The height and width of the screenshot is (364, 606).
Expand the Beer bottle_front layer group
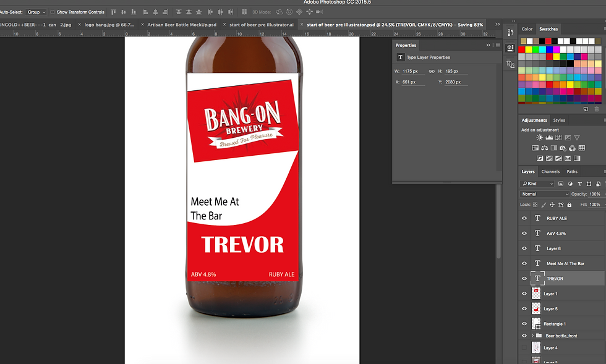[532, 336]
